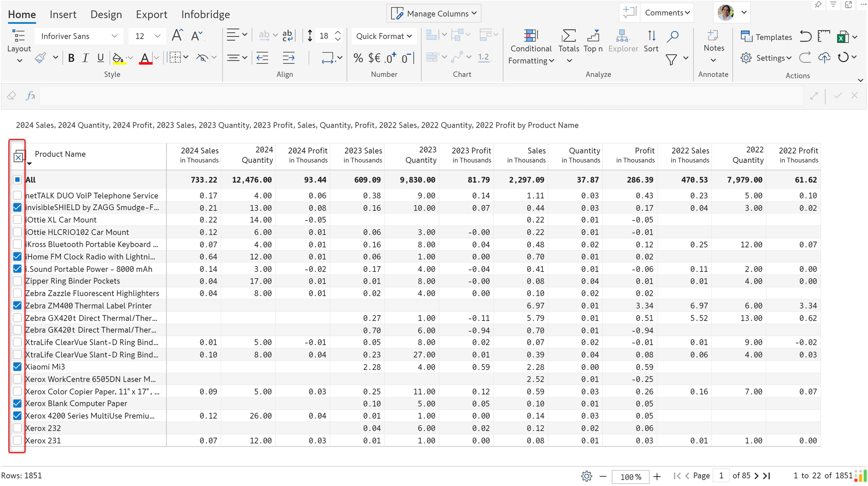Expand the Quick Format dropdown
The height and width of the screenshot is (486, 868).
(384, 36)
